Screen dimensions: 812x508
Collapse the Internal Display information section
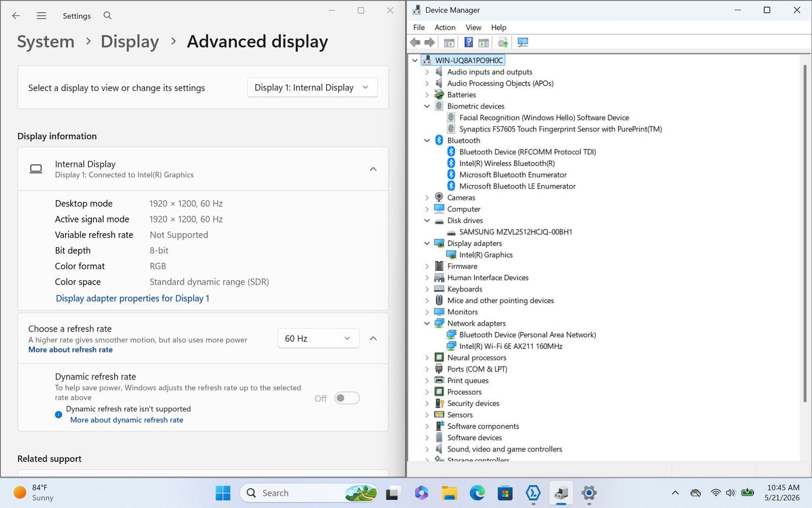click(373, 169)
